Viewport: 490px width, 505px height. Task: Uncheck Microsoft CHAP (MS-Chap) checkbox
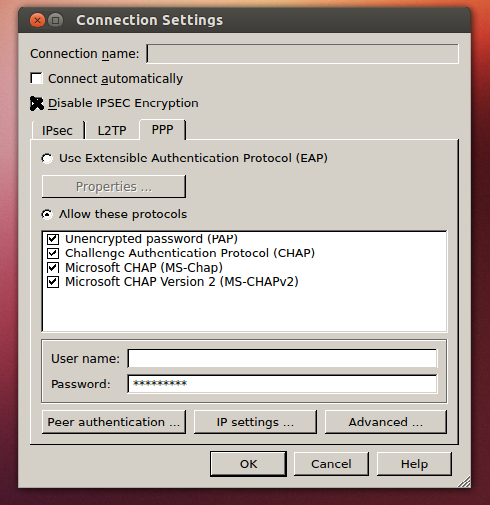click(x=53, y=268)
